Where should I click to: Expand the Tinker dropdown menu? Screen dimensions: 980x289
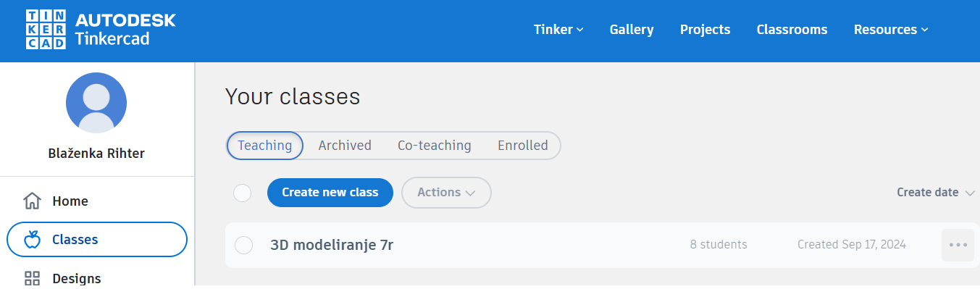point(558,30)
